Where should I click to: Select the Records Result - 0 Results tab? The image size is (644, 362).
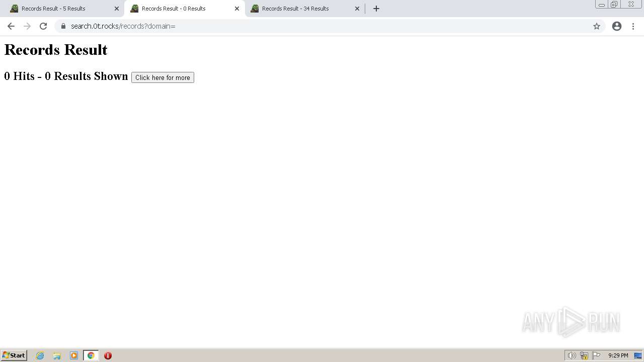click(x=184, y=9)
